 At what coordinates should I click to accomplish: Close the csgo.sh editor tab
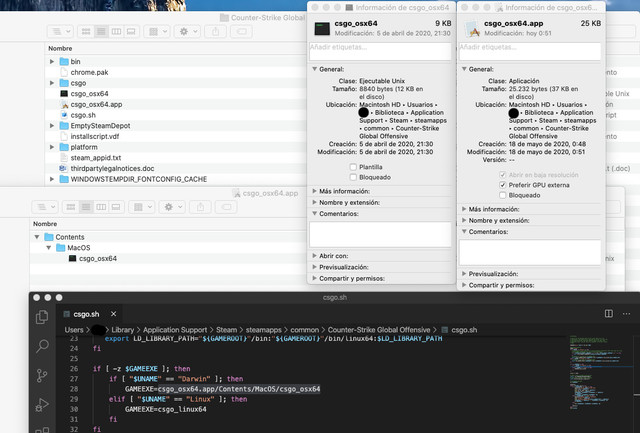(113, 314)
